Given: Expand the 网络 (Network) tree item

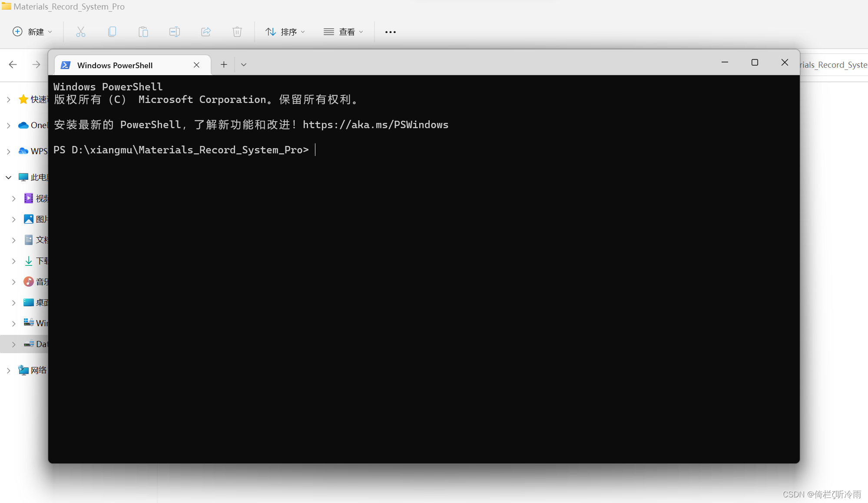Looking at the screenshot, I should click(x=8, y=370).
